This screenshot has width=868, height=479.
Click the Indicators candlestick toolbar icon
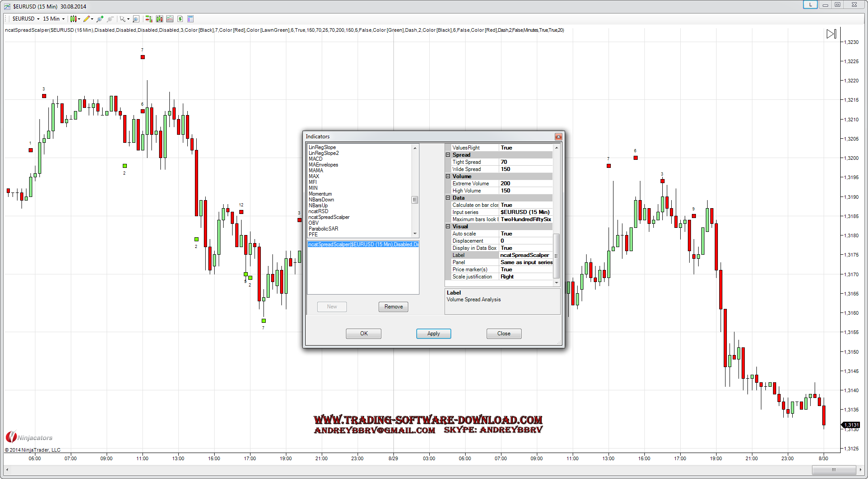coord(159,19)
